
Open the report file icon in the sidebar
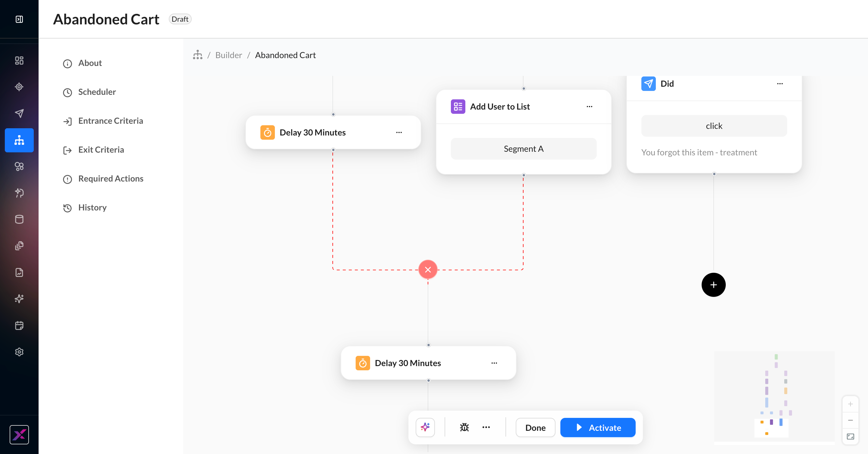coord(19,272)
